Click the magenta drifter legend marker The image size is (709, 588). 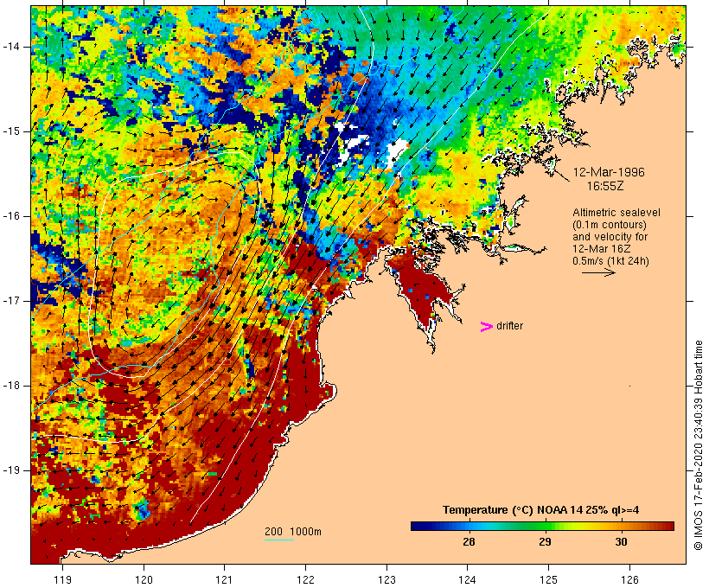tap(486, 327)
